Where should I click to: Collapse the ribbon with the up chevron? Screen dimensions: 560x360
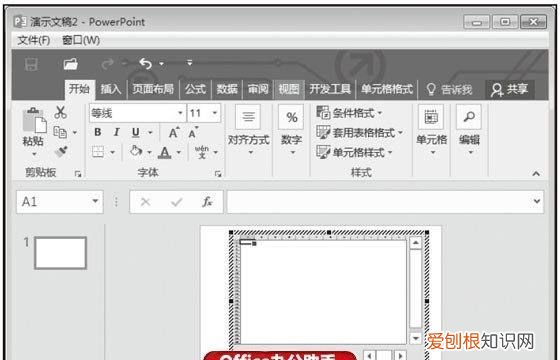pyautogui.click(x=536, y=174)
